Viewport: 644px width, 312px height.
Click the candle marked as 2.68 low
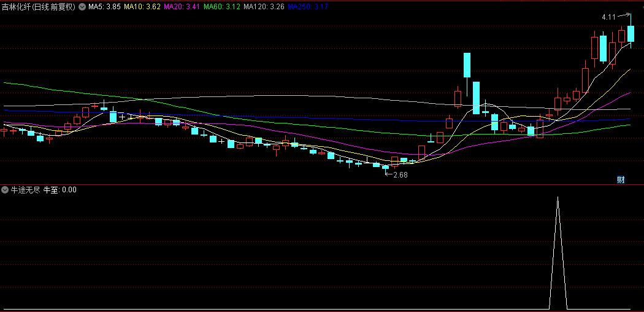coord(385,167)
